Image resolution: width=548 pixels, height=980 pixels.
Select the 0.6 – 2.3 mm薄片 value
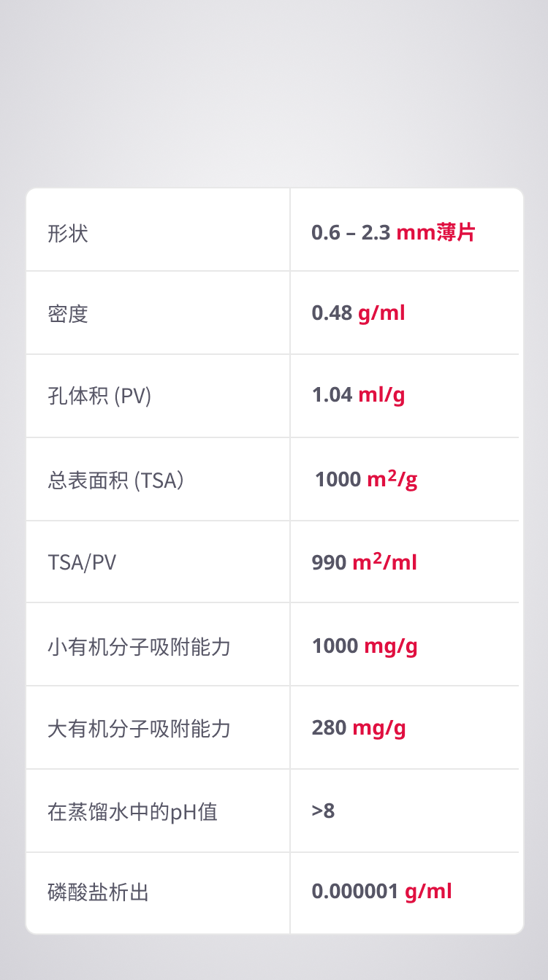[393, 233]
